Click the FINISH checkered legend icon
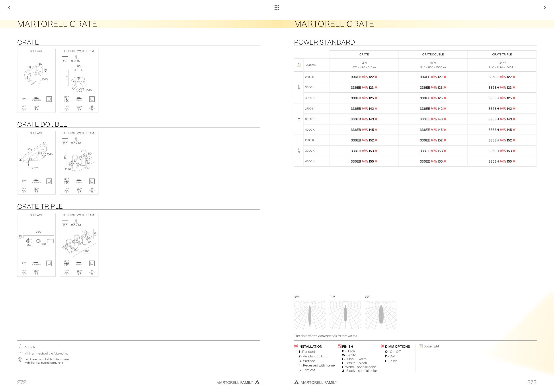The height and width of the screenshot is (392, 554). tap(339, 346)
